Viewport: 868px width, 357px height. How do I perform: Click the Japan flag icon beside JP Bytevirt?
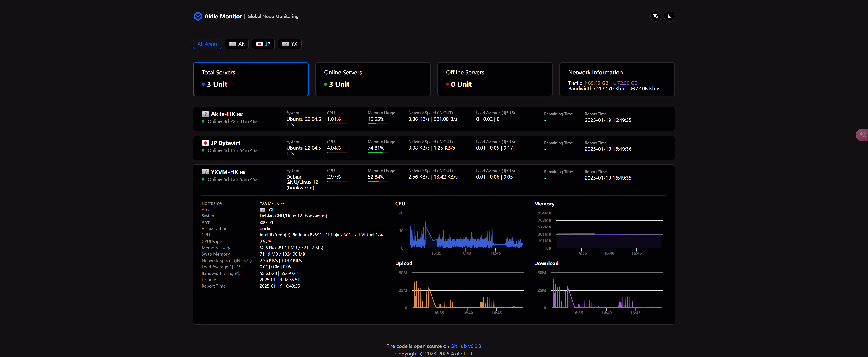click(x=205, y=143)
